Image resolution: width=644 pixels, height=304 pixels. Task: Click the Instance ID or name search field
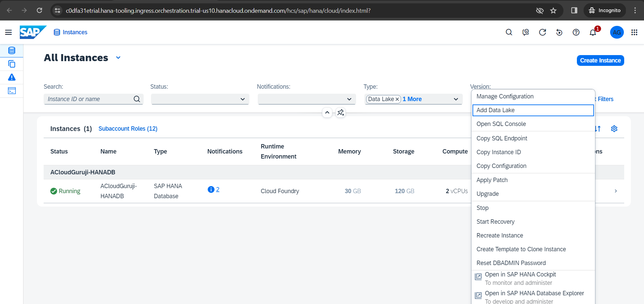(x=89, y=99)
